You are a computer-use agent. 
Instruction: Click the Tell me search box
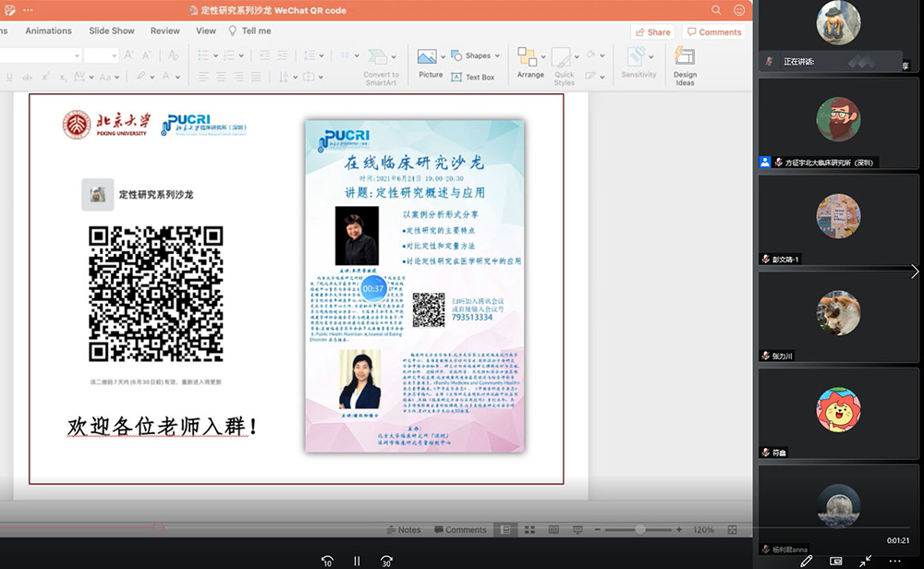coord(250,30)
